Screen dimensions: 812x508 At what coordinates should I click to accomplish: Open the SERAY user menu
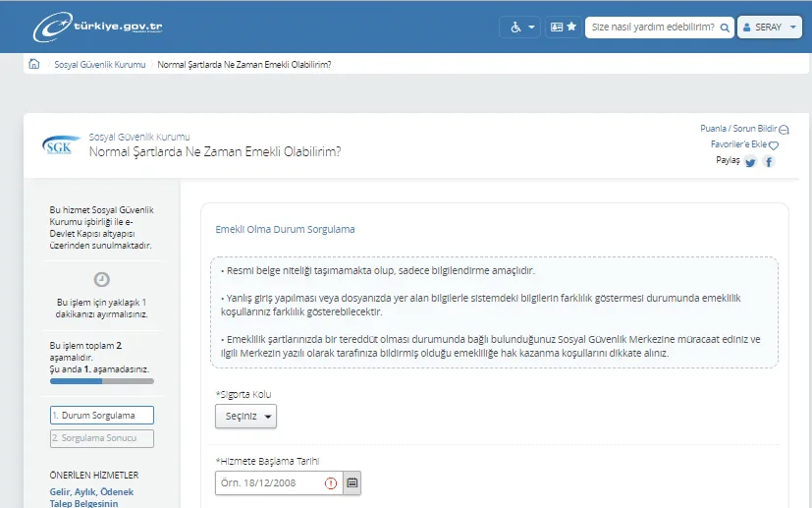pyautogui.click(x=770, y=27)
